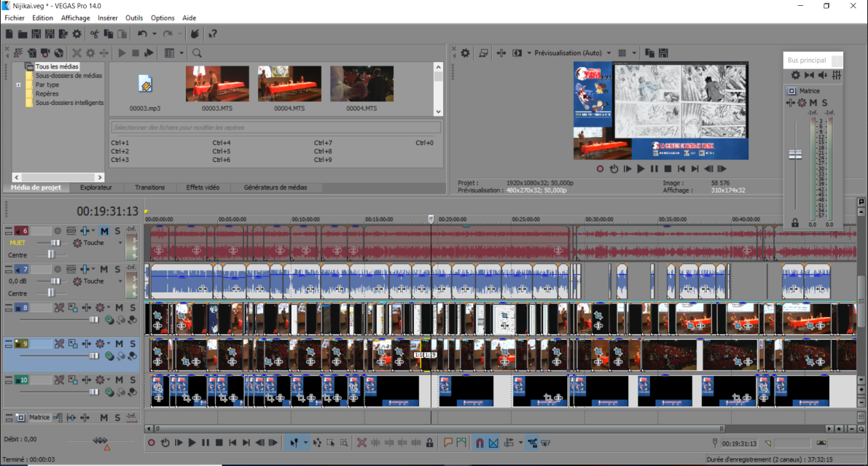Viewport: 868px width, 466px height.
Task: Click the Cut scissors icon
Action: (95, 34)
